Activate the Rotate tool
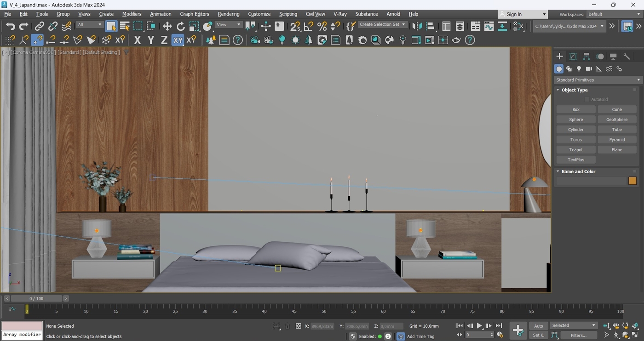The width and height of the screenshot is (644, 341). point(181,26)
